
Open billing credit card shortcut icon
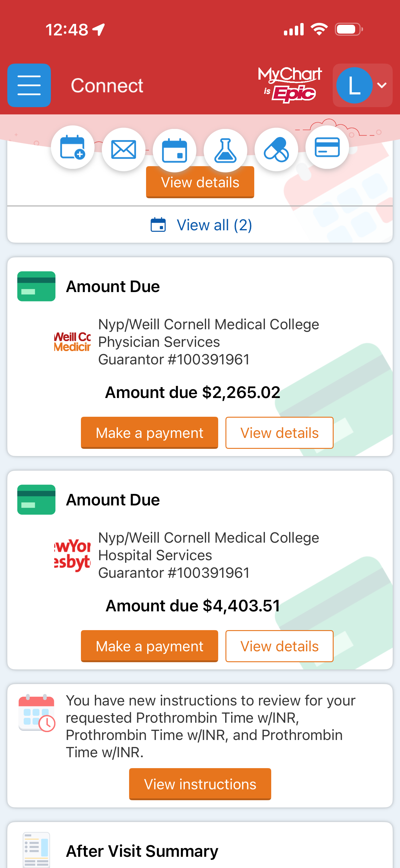[327, 148]
